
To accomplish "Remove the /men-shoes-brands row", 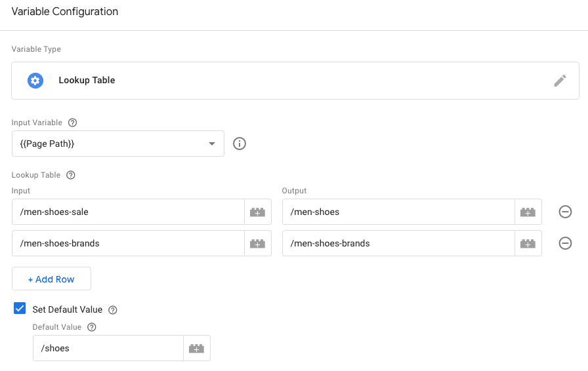I will pyautogui.click(x=565, y=243).
